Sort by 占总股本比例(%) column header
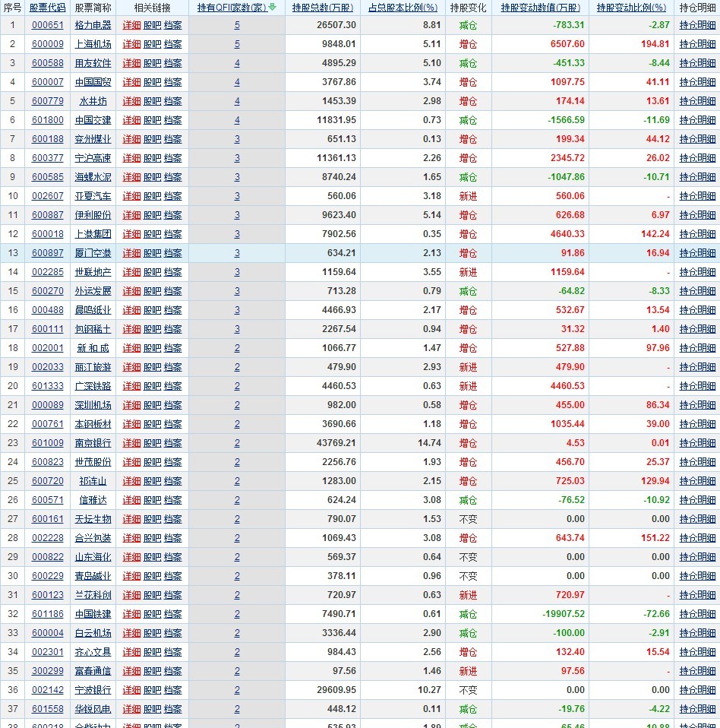Image resolution: width=720 pixels, height=728 pixels. point(403,8)
